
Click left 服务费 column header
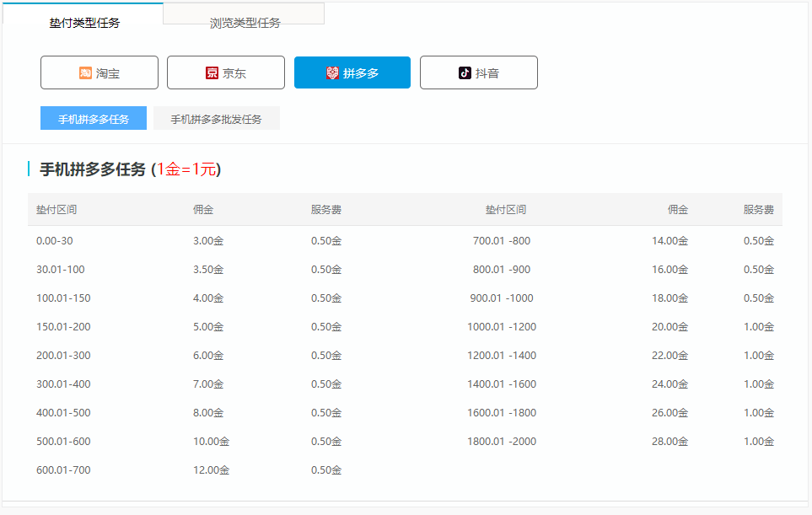(326, 210)
